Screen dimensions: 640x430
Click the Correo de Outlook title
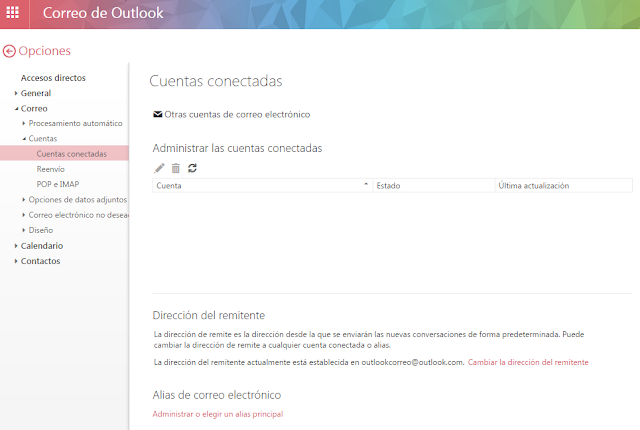pos(103,13)
